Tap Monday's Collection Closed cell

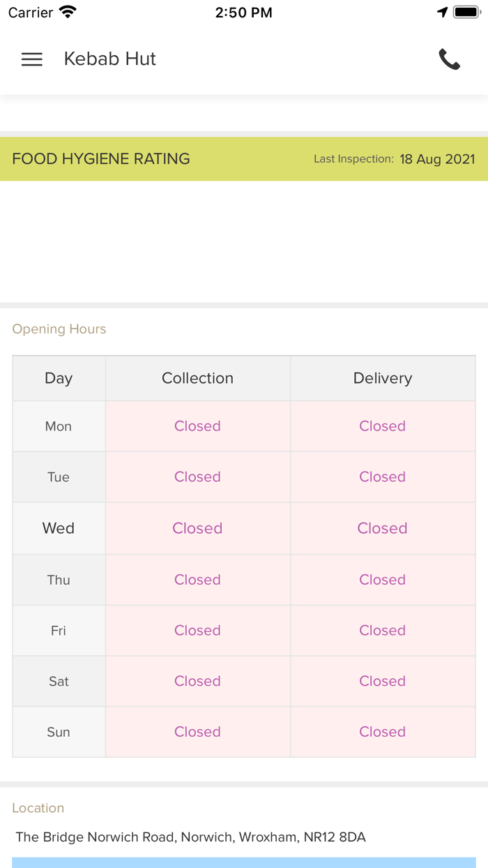197,426
